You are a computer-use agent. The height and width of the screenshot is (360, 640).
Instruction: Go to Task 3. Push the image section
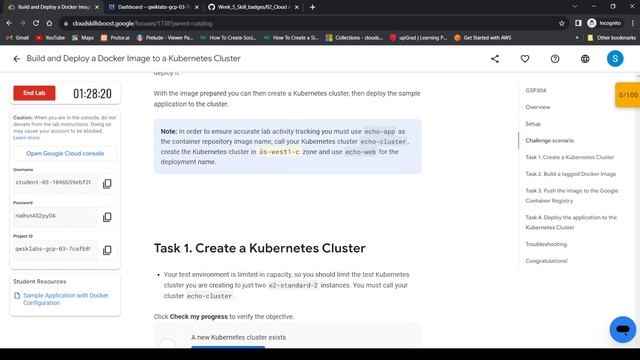[571, 196]
